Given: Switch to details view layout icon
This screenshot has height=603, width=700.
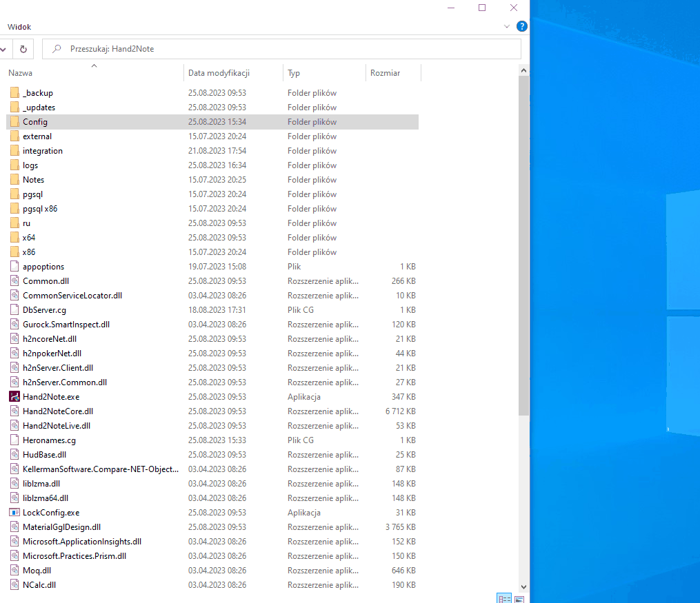Looking at the screenshot, I should [x=504, y=599].
